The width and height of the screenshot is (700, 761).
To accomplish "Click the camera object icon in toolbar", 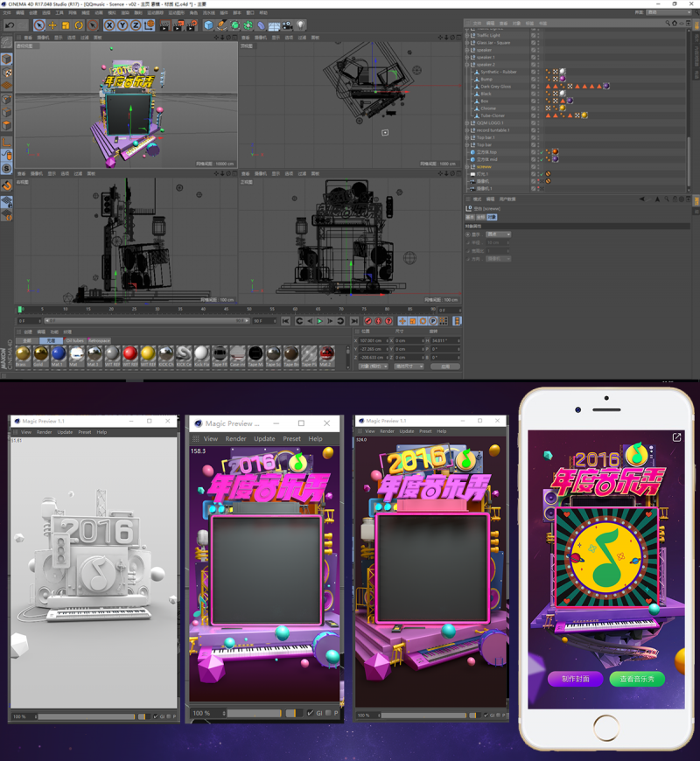I will pos(287,25).
